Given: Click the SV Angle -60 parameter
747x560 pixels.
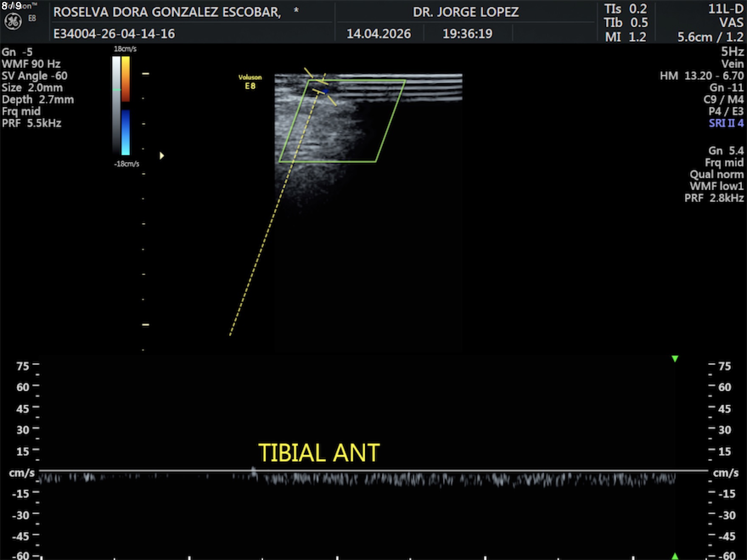Looking at the screenshot, I should pos(34,76).
